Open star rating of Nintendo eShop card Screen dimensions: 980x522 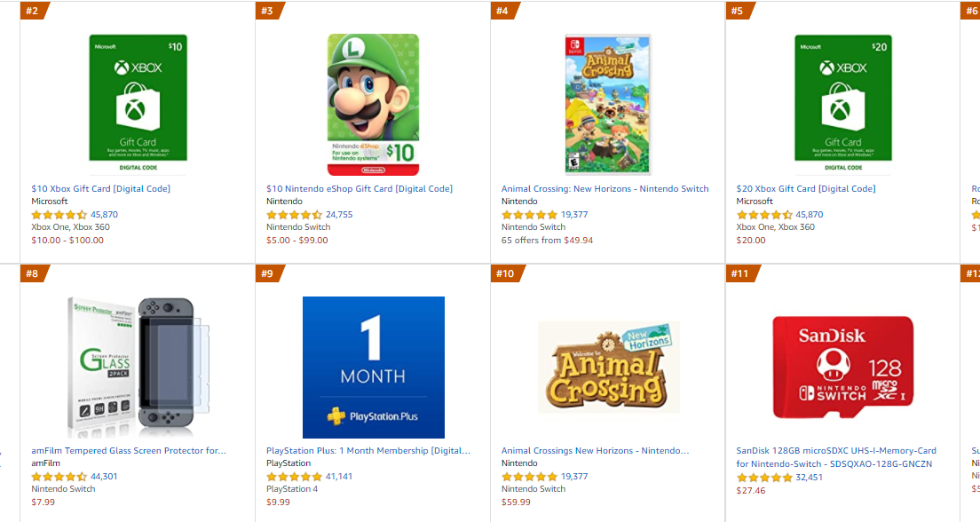pyautogui.click(x=295, y=215)
